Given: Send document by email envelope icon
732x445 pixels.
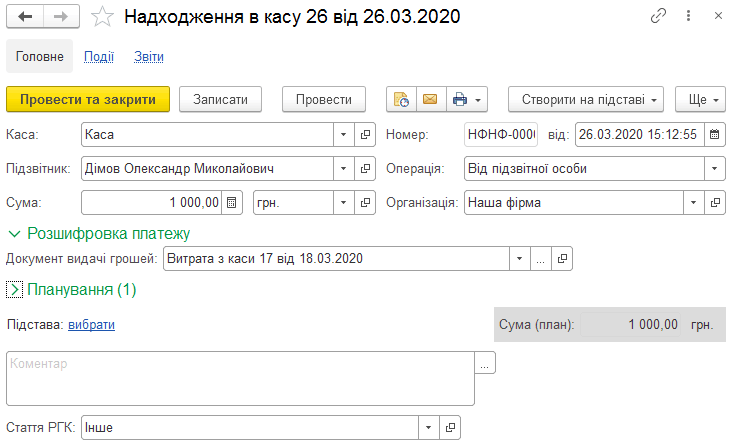Looking at the screenshot, I should [x=430, y=99].
